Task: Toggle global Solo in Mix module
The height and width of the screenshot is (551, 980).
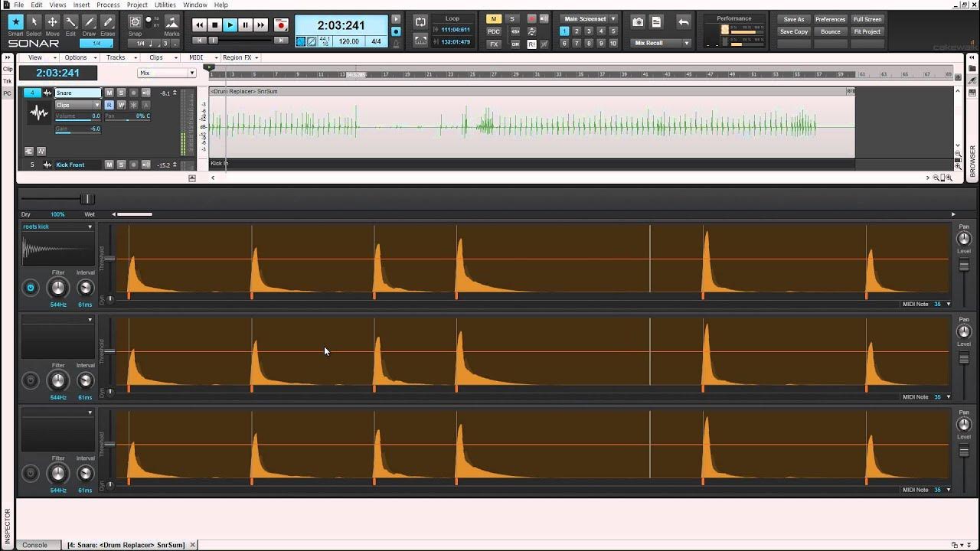Action: click(x=512, y=19)
